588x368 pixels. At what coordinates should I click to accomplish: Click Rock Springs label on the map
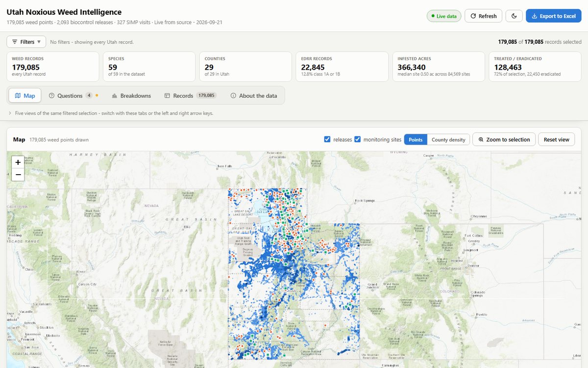(x=365, y=201)
